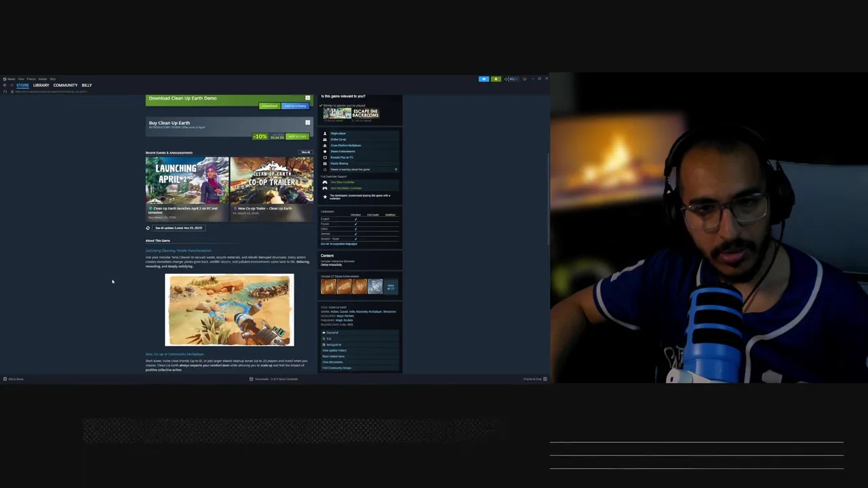Click Add to Library button
This screenshot has width=868, height=488.
click(294, 106)
